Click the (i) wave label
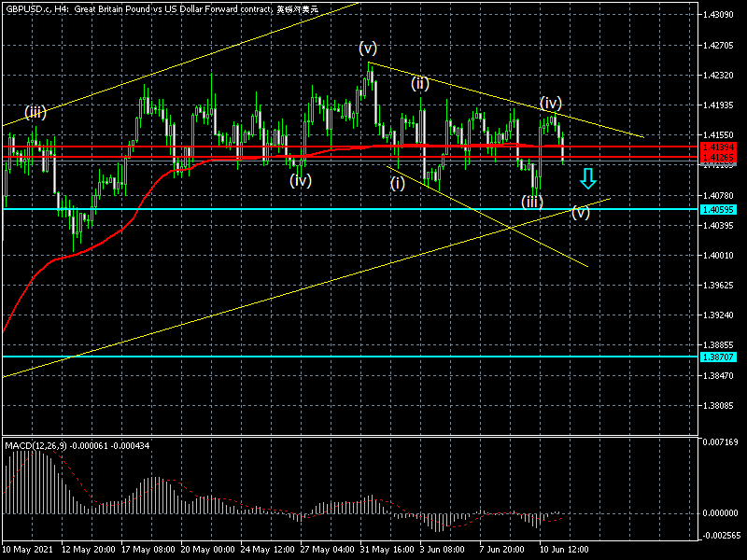 click(x=398, y=182)
